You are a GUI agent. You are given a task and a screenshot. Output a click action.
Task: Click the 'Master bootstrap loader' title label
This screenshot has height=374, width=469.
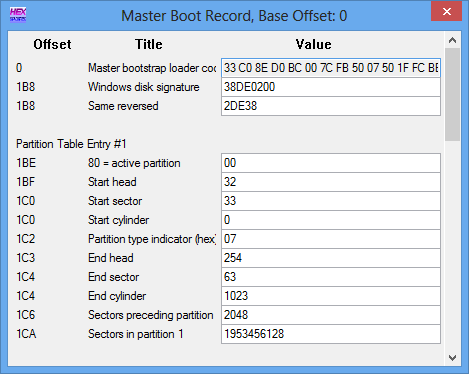pyautogui.click(x=152, y=68)
